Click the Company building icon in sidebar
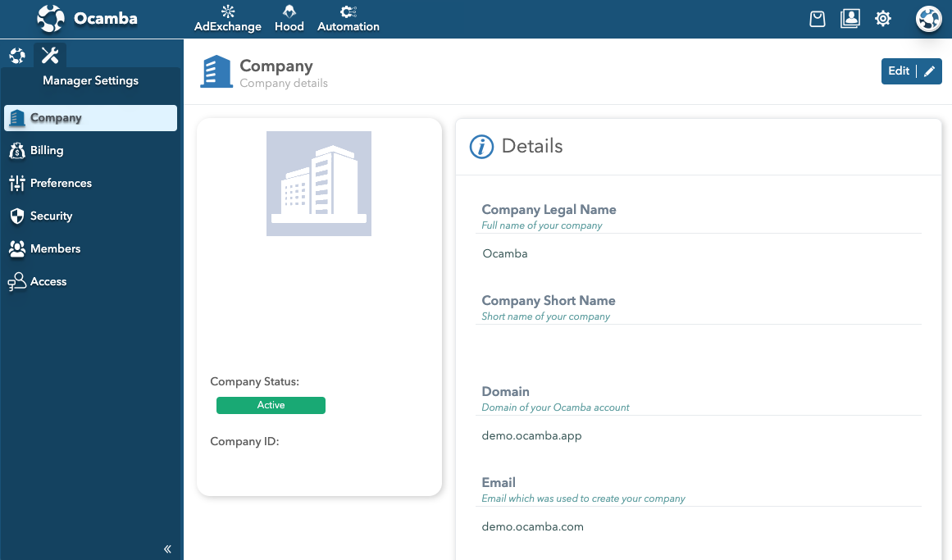Screen dimensions: 952x560 [17, 118]
